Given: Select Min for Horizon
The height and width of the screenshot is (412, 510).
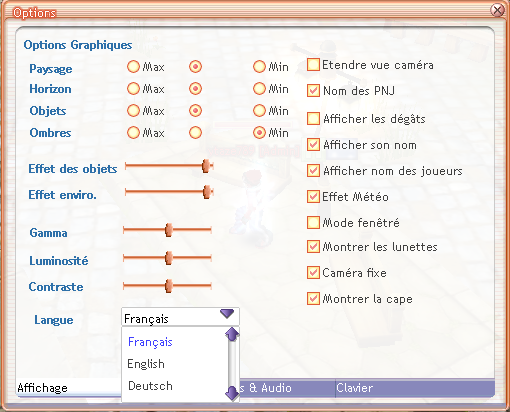Looking at the screenshot, I should tap(259, 89).
